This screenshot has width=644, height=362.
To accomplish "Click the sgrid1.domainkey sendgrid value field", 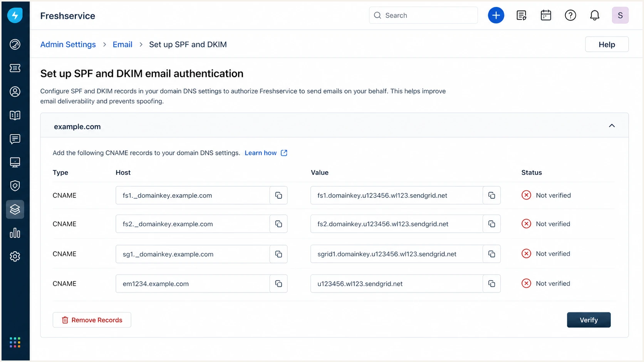I will point(397,254).
